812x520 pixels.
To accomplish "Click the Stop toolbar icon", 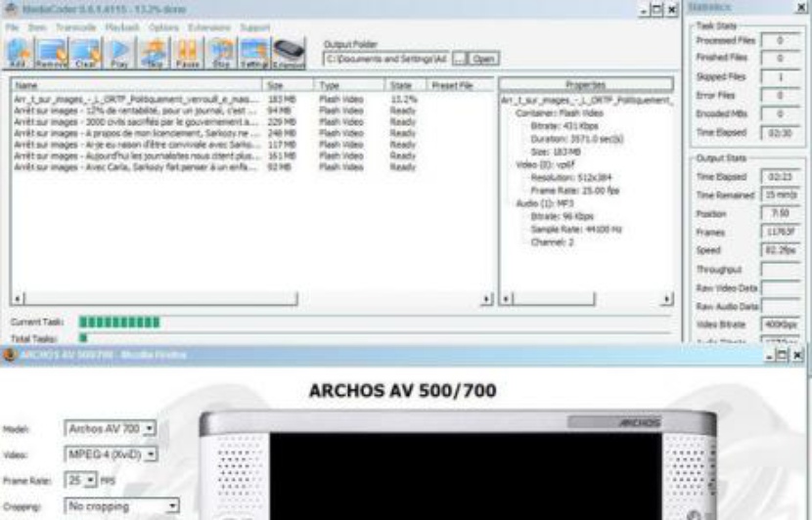I will tap(221, 54).
